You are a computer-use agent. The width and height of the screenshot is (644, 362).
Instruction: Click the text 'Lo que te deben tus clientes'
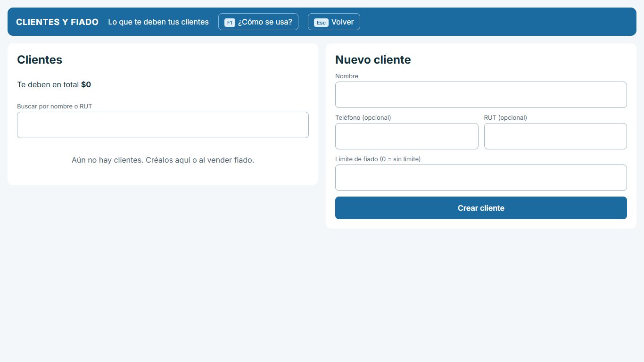coord(158,22)
